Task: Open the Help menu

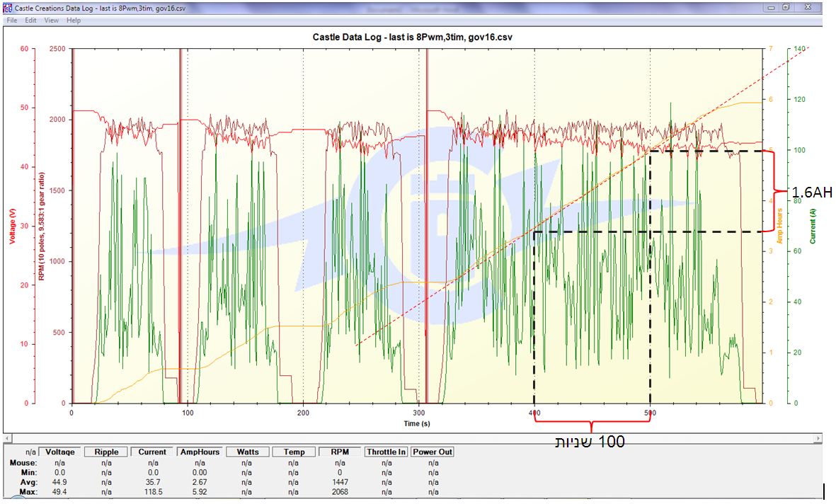Action: pyautogui.click(x=74, y=21)
